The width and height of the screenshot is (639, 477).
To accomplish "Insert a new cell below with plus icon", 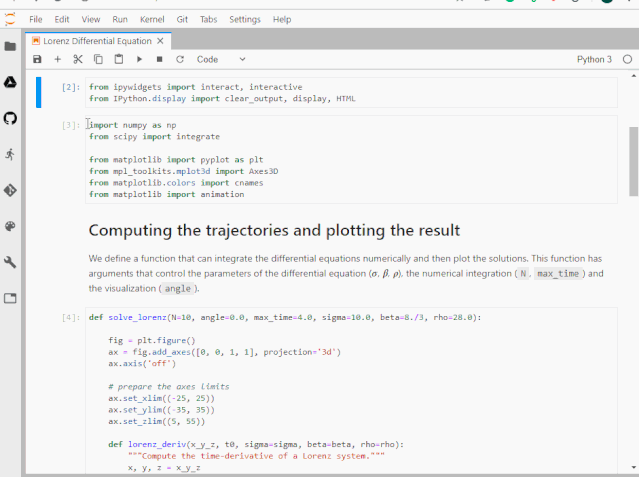I will pos(57,59).
